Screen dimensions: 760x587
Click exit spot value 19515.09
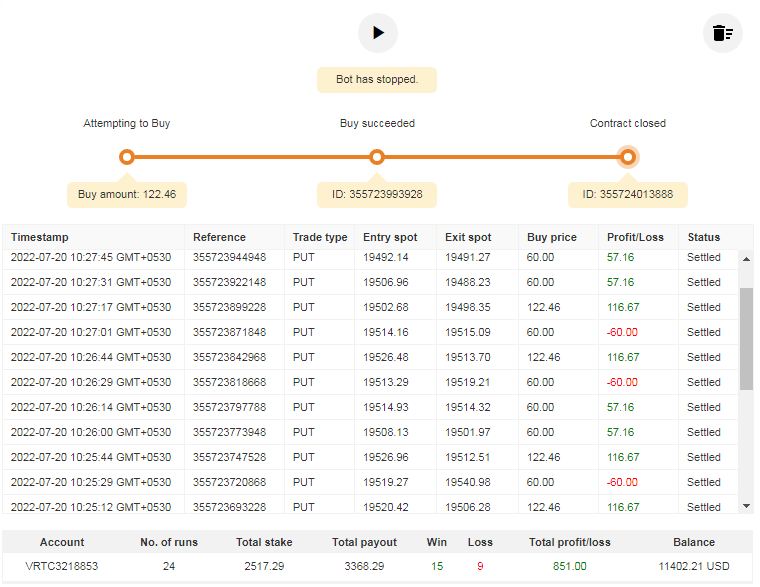coord(468,332)
